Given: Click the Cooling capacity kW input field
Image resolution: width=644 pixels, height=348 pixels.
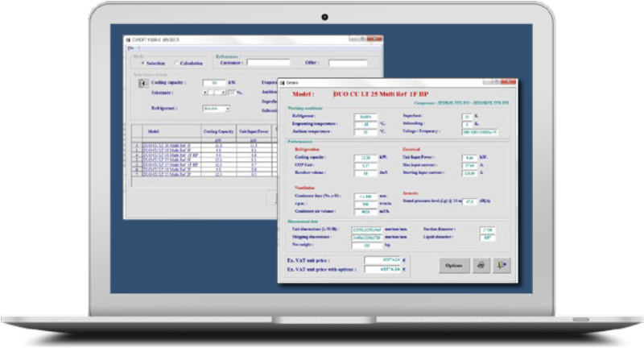Looking at the screenshot, I should coord(213,83).
